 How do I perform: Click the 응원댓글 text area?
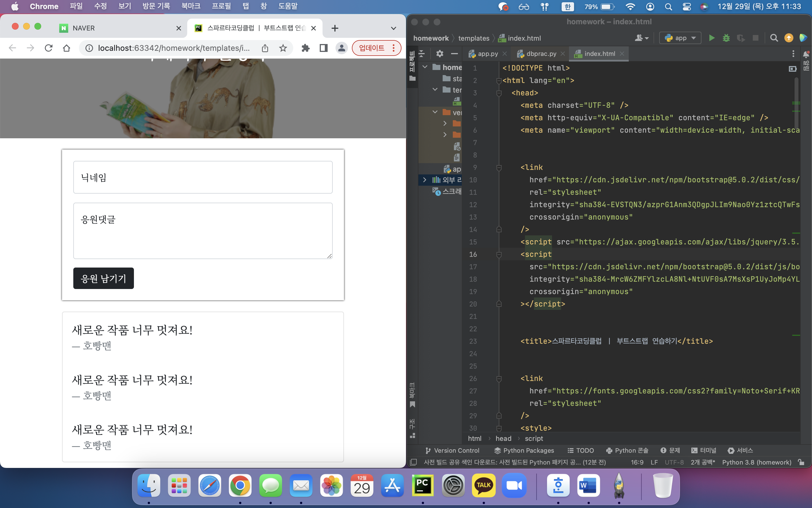(x=203, y=231)
